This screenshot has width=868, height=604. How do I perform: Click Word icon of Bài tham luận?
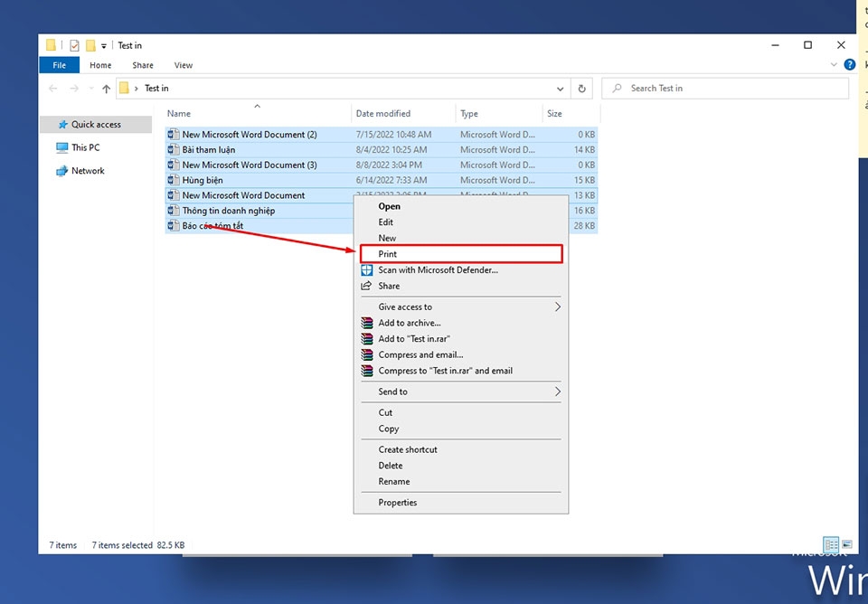[174, 149]
